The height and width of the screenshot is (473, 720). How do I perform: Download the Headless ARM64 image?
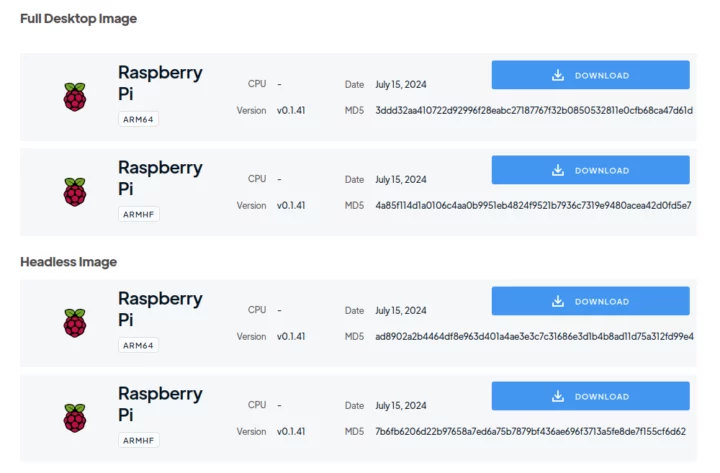pos(590,301)
